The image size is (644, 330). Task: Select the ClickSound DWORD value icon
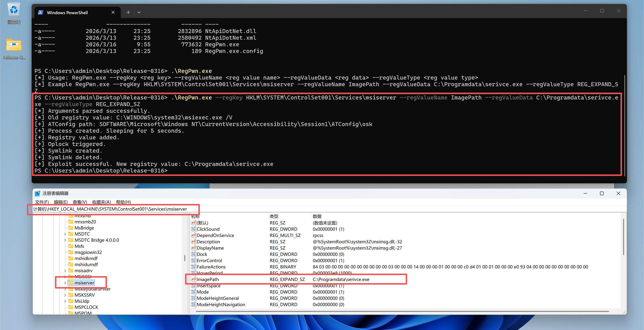pyautogui.click(x=193, y=229)
